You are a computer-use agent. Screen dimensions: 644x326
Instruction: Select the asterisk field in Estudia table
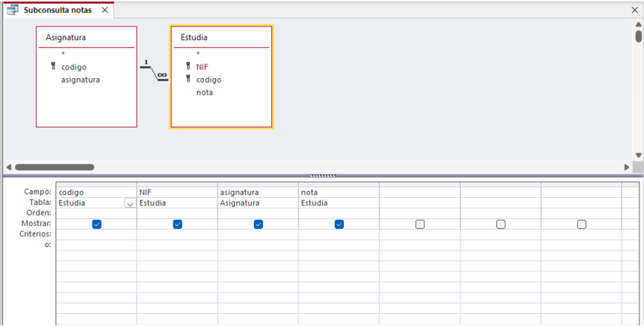[198, 54]
